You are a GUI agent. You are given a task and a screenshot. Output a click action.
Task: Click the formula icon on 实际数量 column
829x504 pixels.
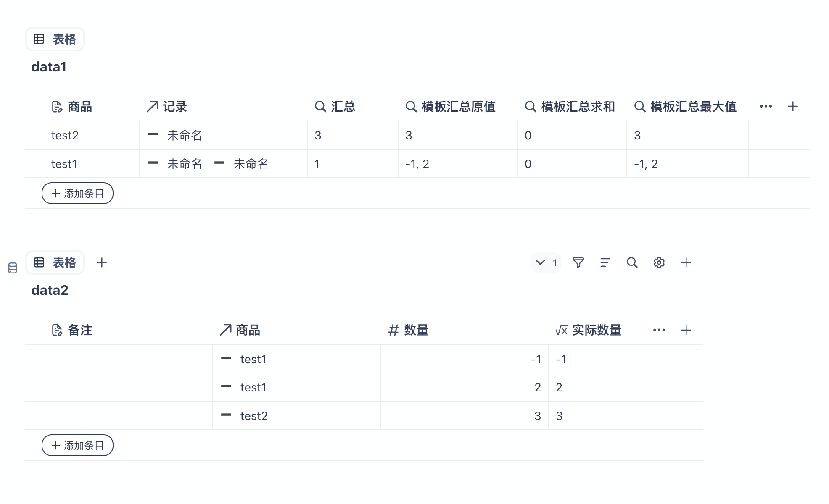pos(562,330)
